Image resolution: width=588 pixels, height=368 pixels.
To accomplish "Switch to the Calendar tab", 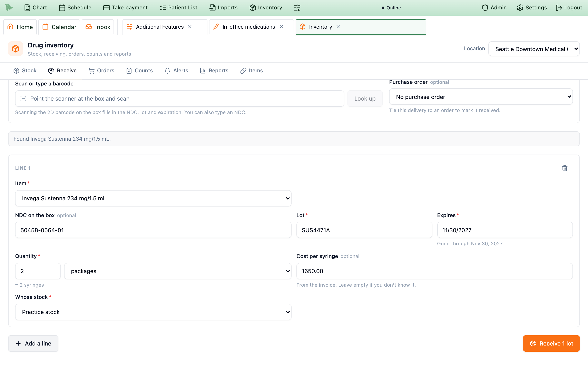I will 59,27.
